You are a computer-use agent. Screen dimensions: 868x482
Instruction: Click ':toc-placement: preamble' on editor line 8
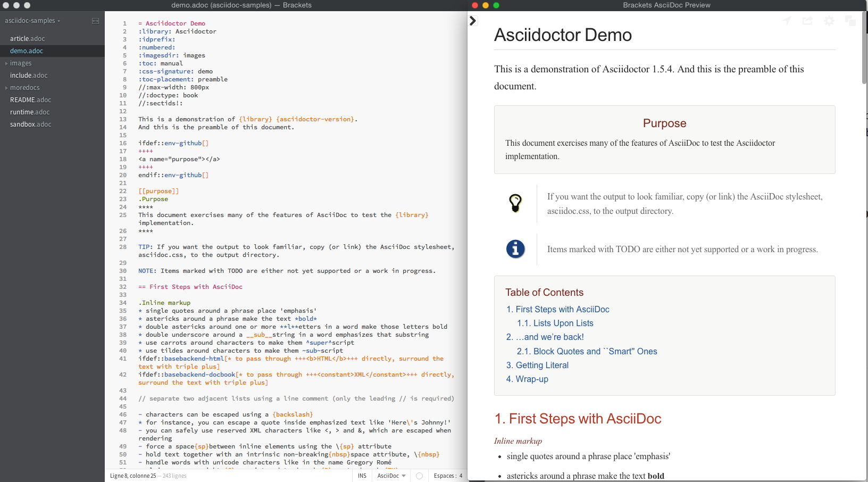point(183,79)
